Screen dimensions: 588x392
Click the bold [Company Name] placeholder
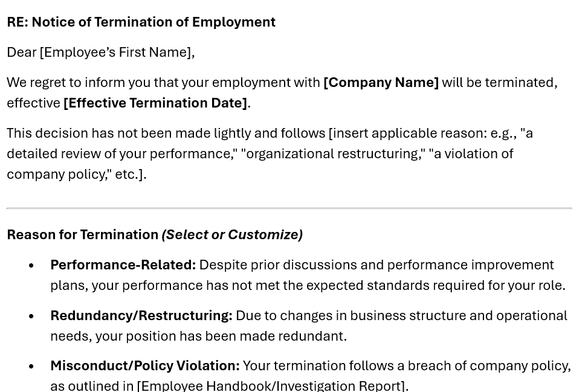point(381,83)
